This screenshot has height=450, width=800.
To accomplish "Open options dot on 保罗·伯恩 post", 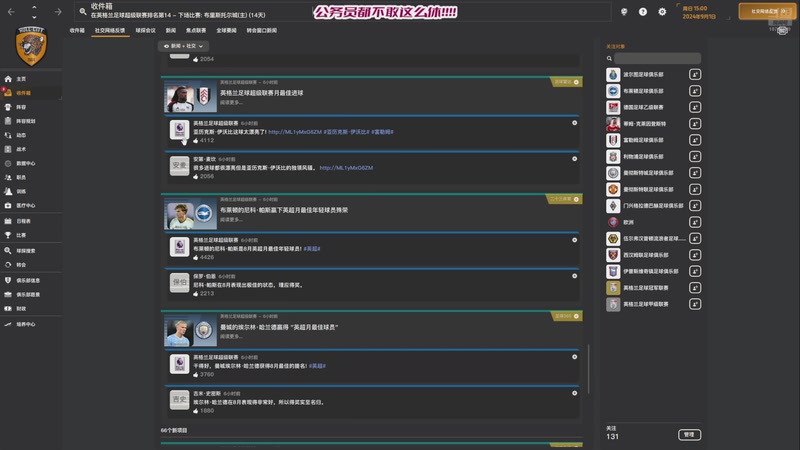I will [x=574, y=276].
